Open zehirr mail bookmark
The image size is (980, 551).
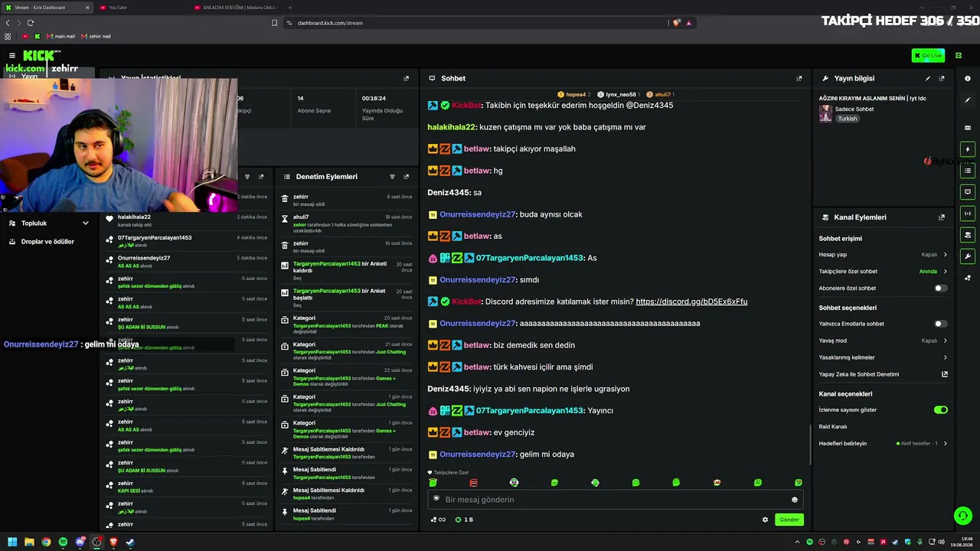point(96,36)
